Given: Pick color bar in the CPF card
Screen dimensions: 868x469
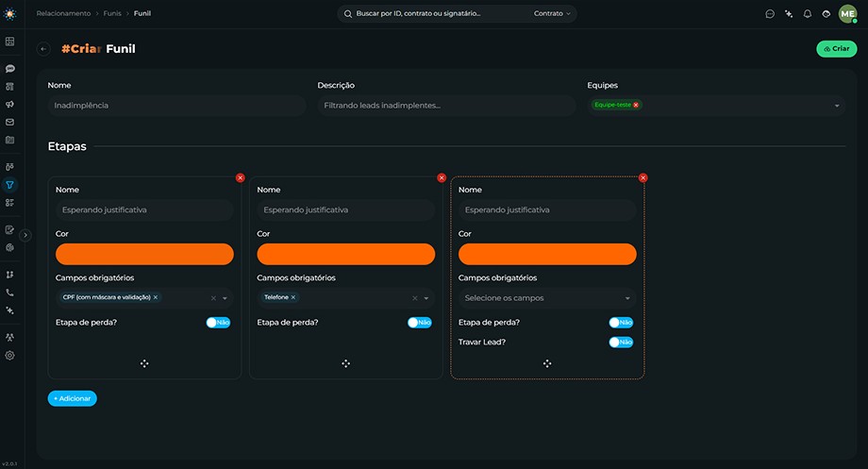Looking at the screenshot, I should click(144, 254).
